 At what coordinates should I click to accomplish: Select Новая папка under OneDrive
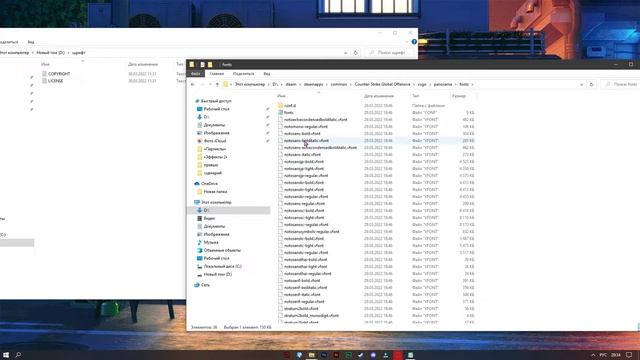pos(215,191)
